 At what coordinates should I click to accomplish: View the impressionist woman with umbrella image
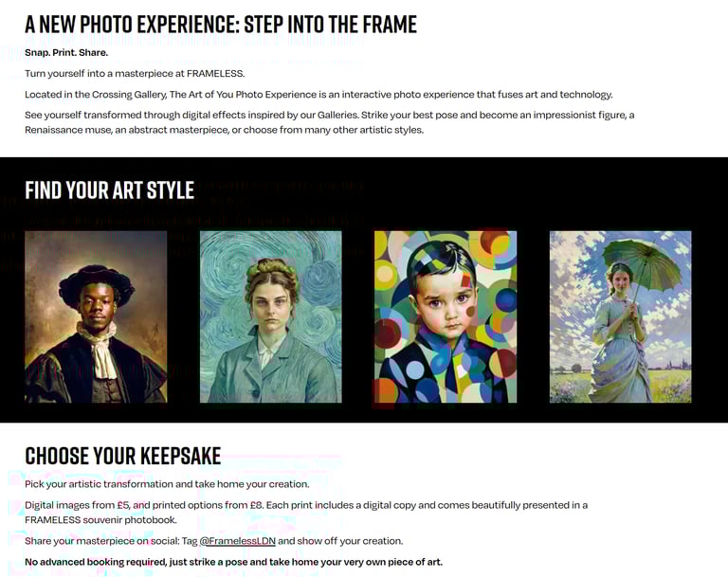(620, 316)
